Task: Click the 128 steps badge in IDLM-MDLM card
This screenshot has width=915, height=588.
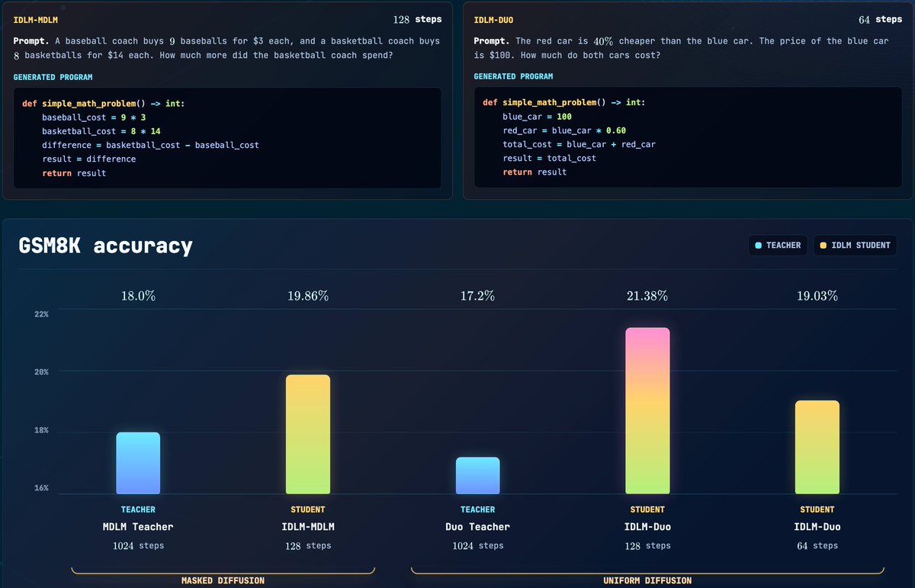Action: point(417,20)
